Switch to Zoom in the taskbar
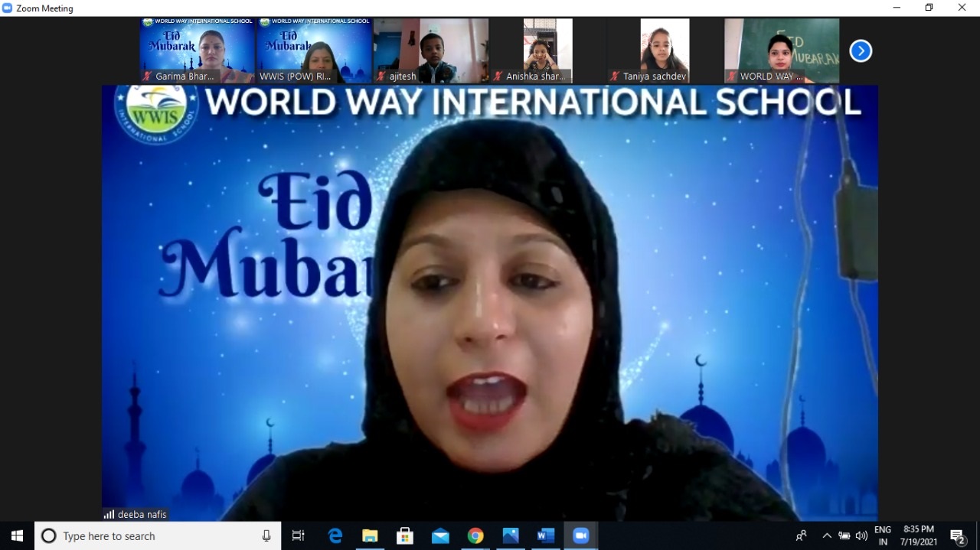 pos(581,536)
